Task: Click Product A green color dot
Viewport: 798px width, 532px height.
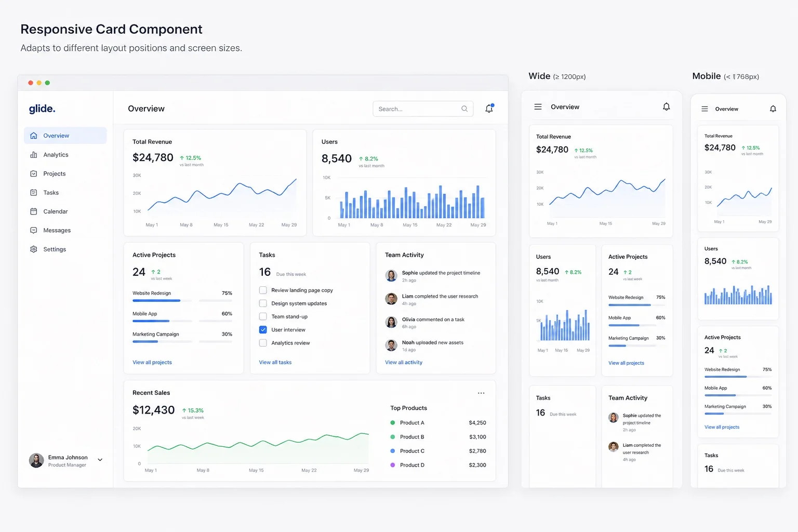Action: [x=393, y=423]
